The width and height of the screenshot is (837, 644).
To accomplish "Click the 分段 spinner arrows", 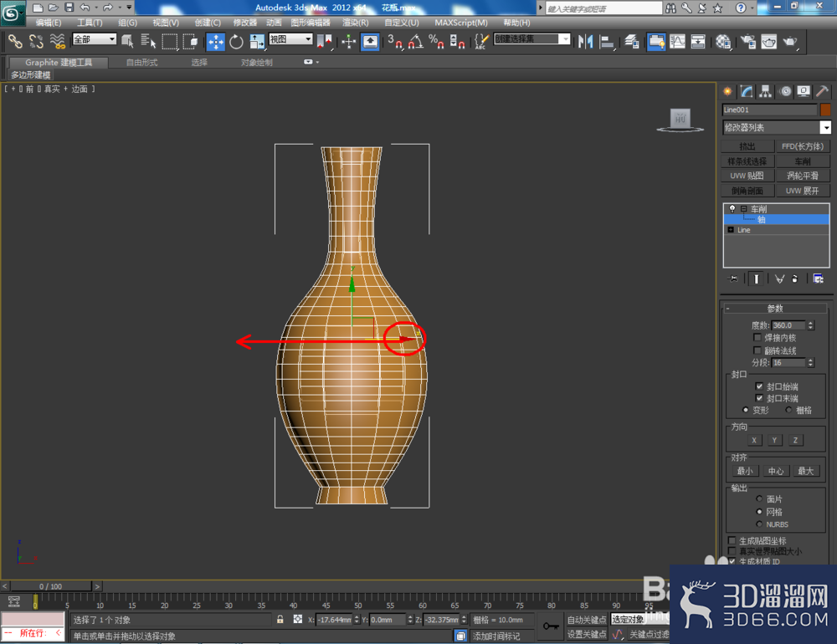I will (810, 362).
